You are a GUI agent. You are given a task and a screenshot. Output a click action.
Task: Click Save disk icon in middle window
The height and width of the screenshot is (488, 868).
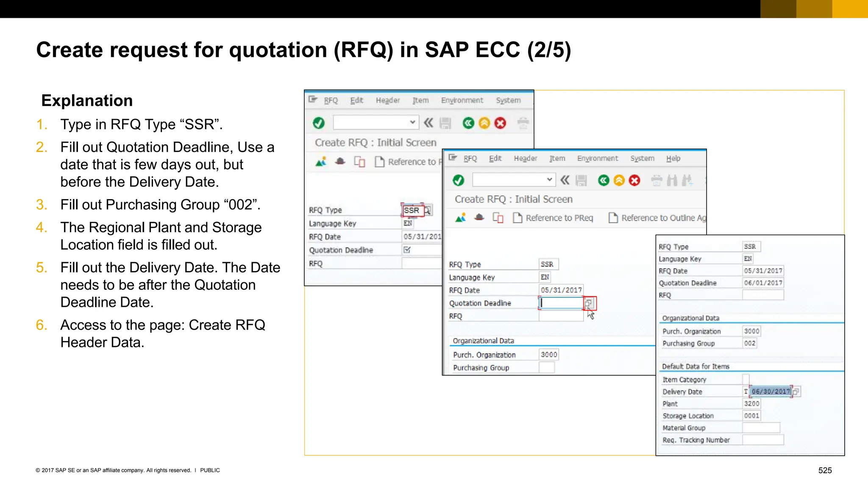coord(581,181)
